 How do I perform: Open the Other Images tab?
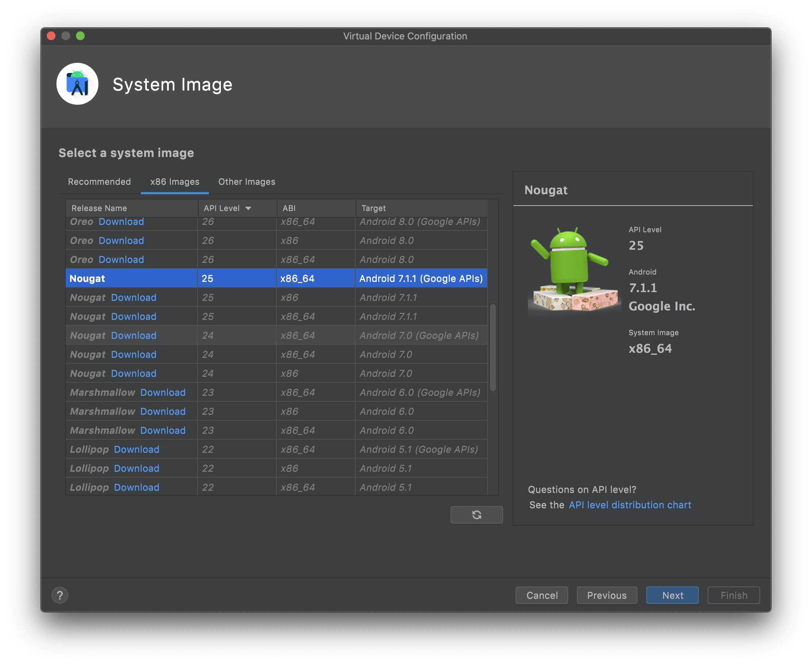pos(246,182)
